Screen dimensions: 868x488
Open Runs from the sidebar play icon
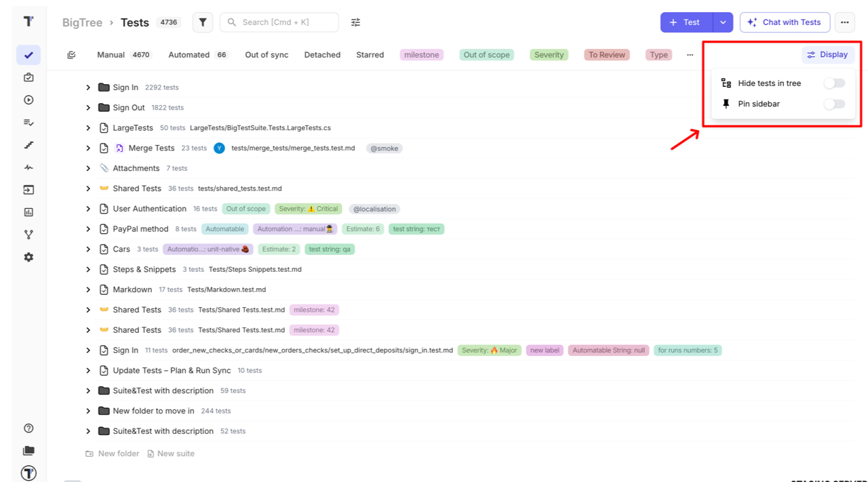28,100
